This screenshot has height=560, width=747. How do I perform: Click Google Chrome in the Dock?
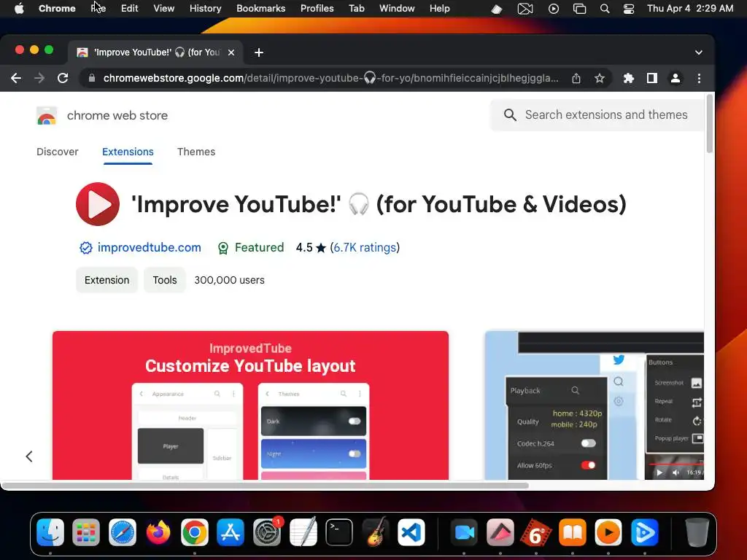coord(194,532)
